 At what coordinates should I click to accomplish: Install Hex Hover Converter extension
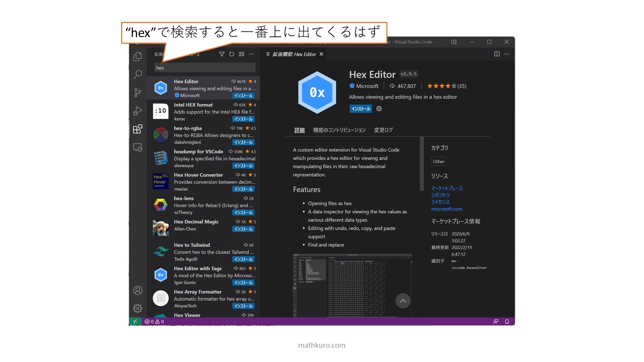pos(243,189)
